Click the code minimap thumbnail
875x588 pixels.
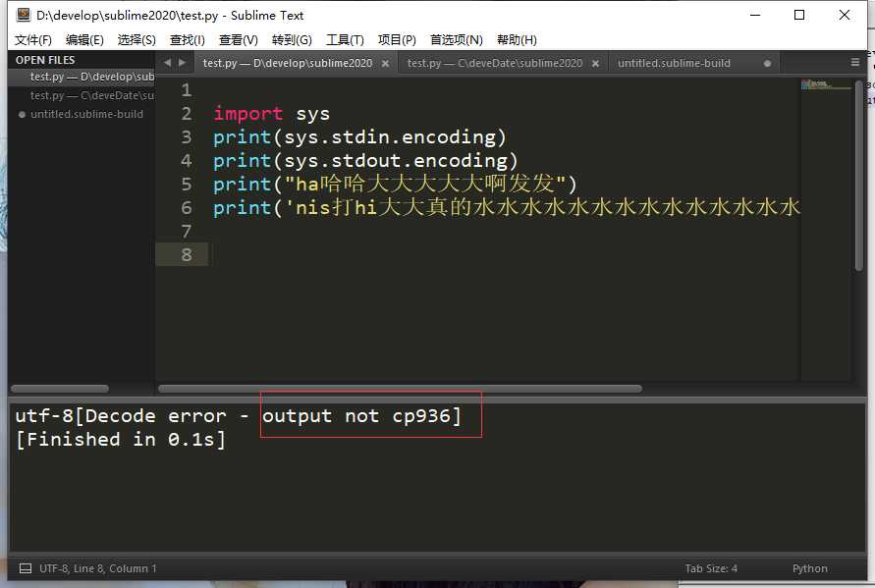(827, 84)
